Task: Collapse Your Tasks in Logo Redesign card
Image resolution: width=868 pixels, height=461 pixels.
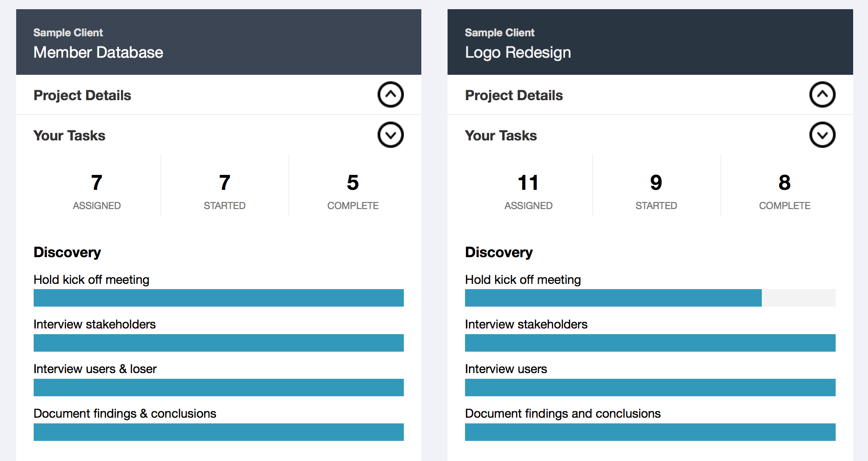Action: coord(822,135)
